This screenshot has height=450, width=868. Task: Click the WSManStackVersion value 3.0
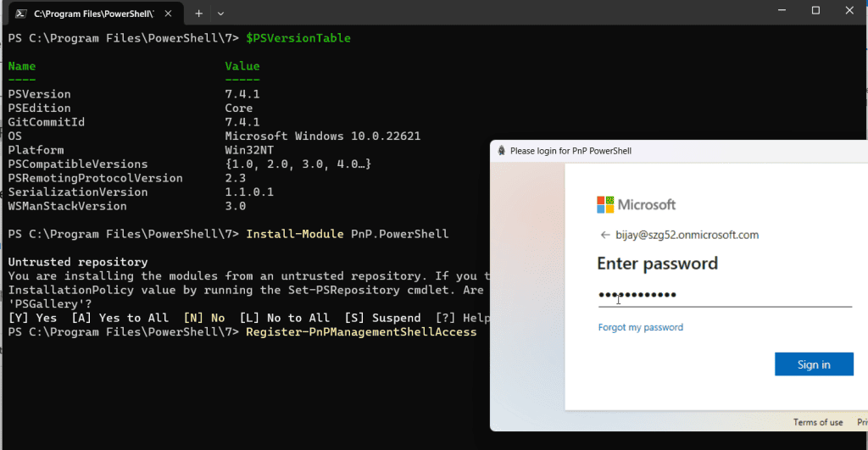[236, 206]
